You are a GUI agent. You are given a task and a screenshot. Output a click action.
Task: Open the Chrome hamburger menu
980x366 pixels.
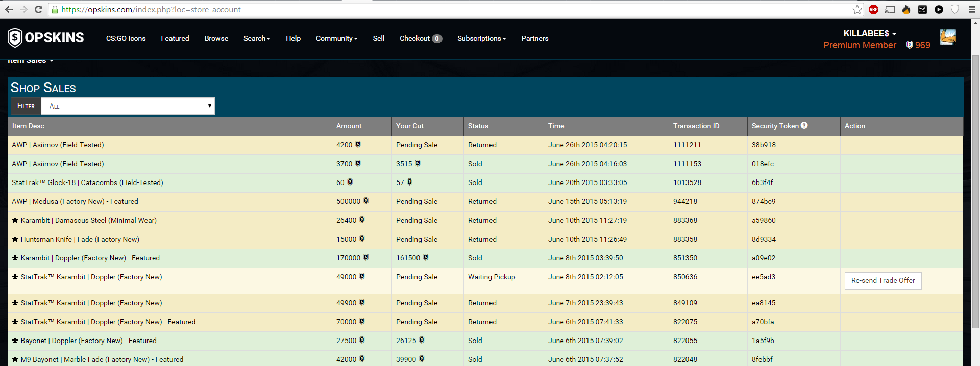[971, 9]
